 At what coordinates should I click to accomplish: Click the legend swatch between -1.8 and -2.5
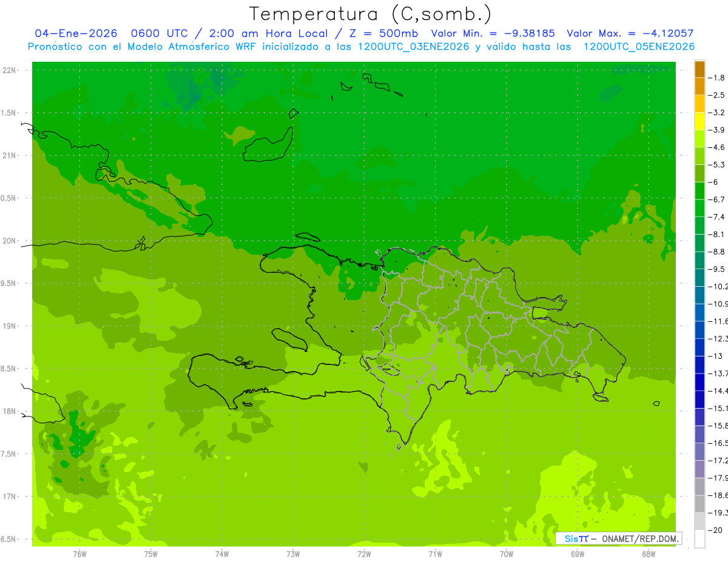[699, 87]
